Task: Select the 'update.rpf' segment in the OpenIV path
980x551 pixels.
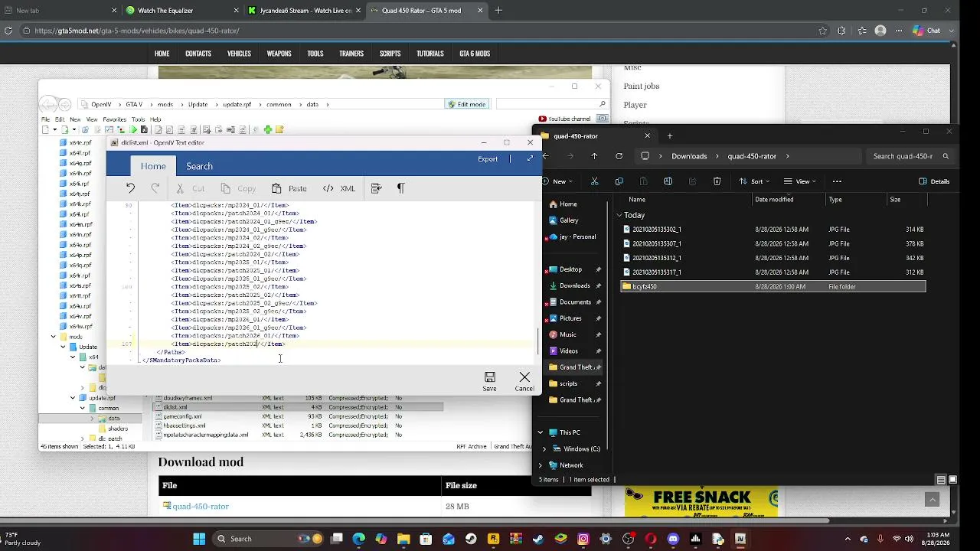Action: (237, 104)
